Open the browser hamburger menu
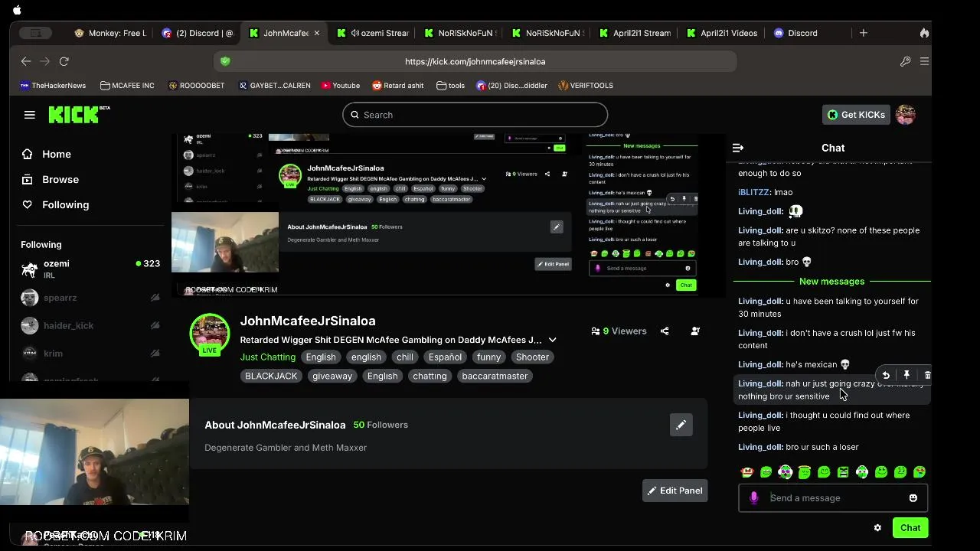The image size is (980, 551). (x=924, y=61)
